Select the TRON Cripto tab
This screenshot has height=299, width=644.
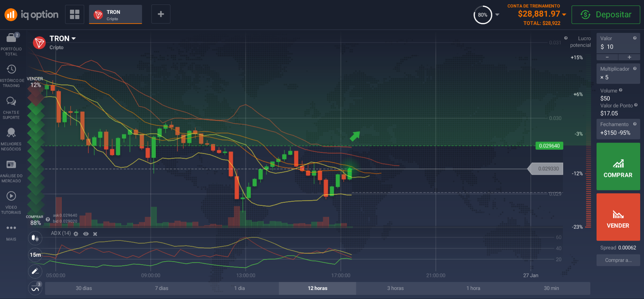(115, 15)
